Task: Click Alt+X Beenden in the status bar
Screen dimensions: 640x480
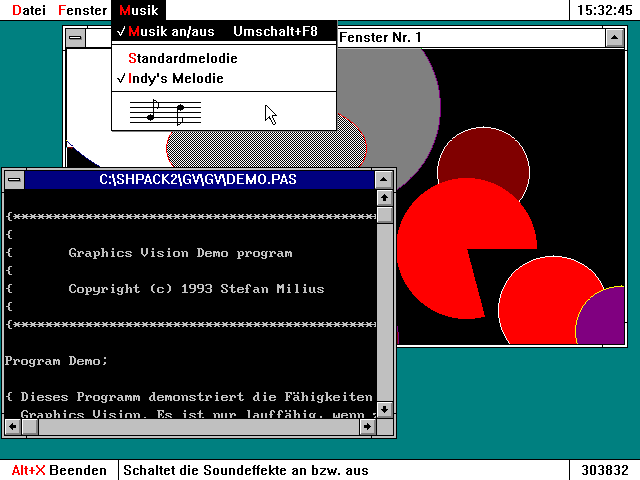Action: click(x=58, y=470)
